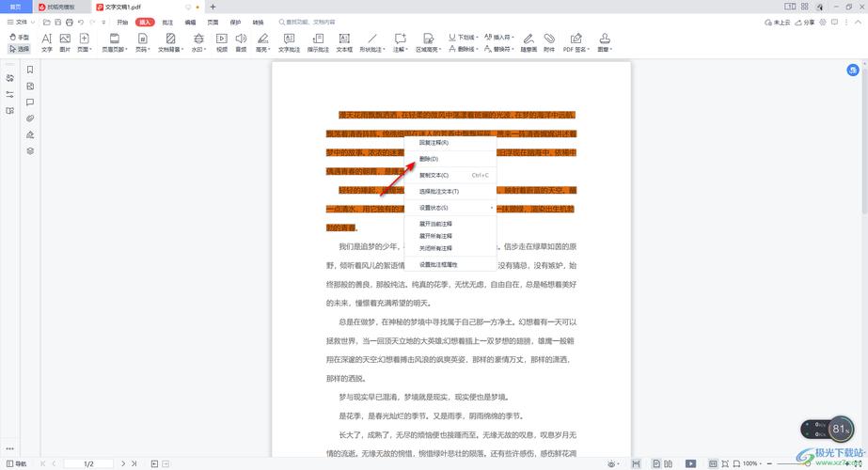Open the 随意画 freehand drawing tool
Image resolution: width=868 pixels, height=470 pixels.
tap(529, 42)
